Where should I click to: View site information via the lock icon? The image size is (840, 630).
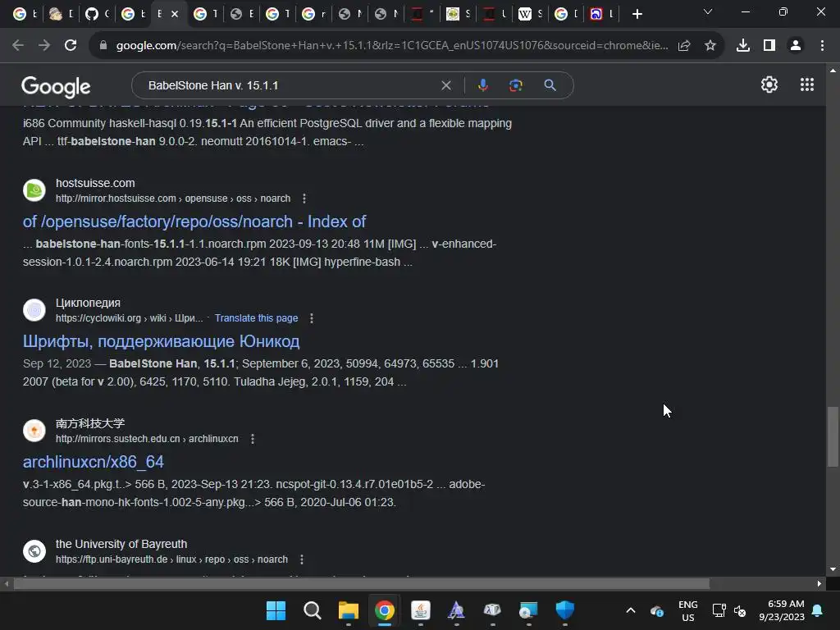(103, 46)
